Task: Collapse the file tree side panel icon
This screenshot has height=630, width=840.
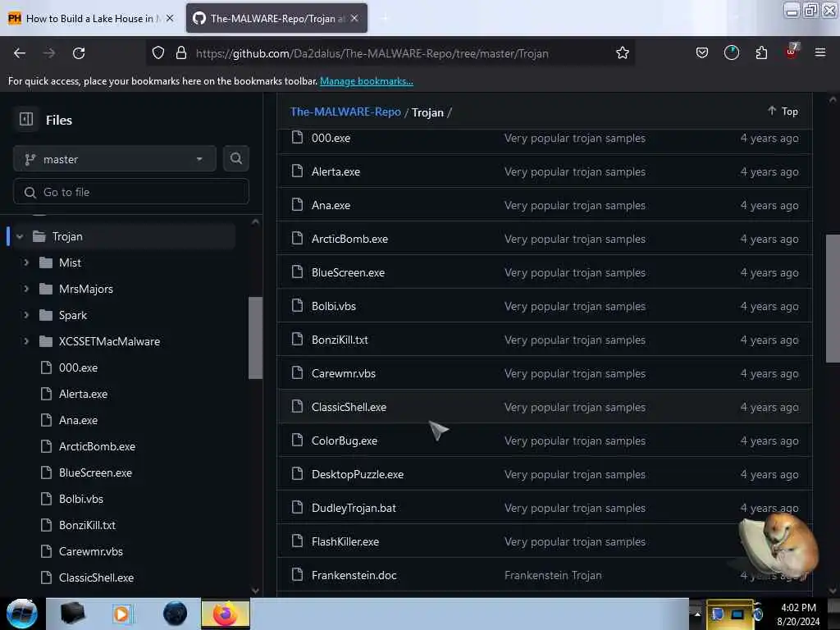Action: (x=26, y=119)
